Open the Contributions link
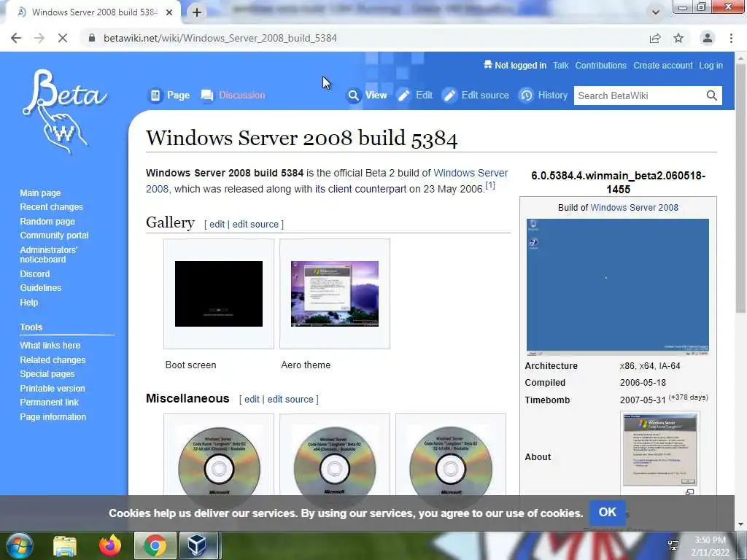This screenshot has width=747, height=560. 601,66
